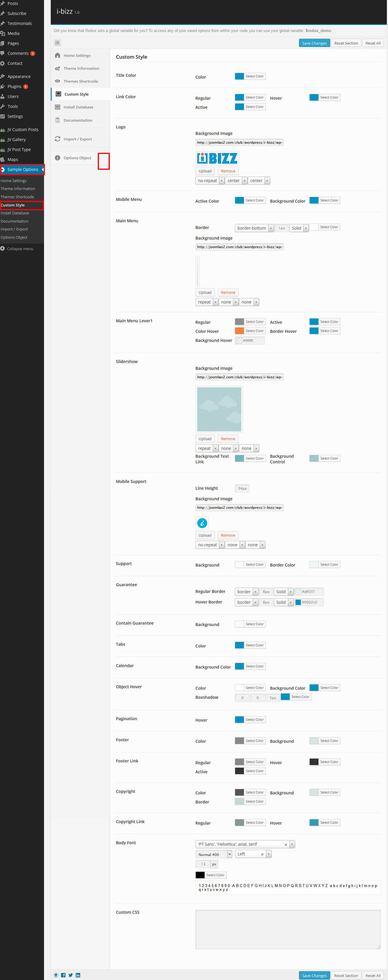Open the Main Menu border-bottom dropdown
The height and width of the screenshot is (980, 388).
click(254, 228)
